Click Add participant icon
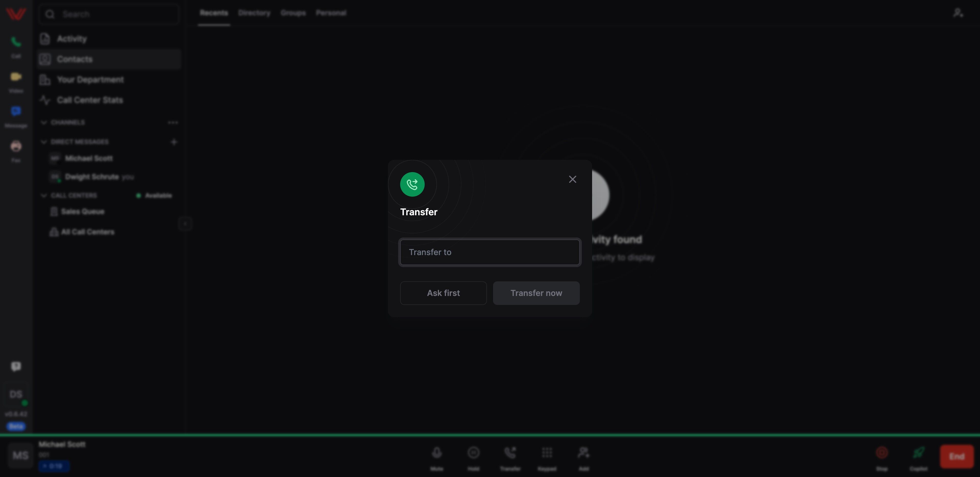Screen dimensions: 980x477 point(583,453)
